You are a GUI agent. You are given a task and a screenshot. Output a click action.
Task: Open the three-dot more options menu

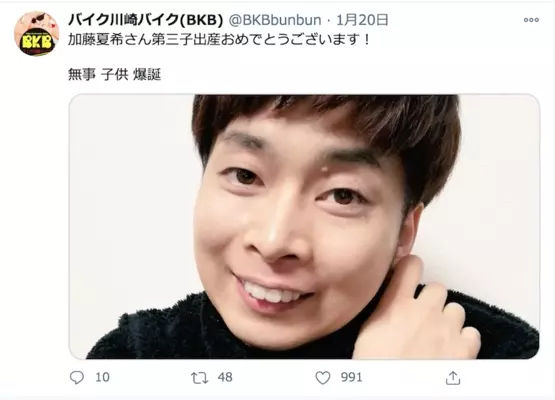click(x=531, y=20)
